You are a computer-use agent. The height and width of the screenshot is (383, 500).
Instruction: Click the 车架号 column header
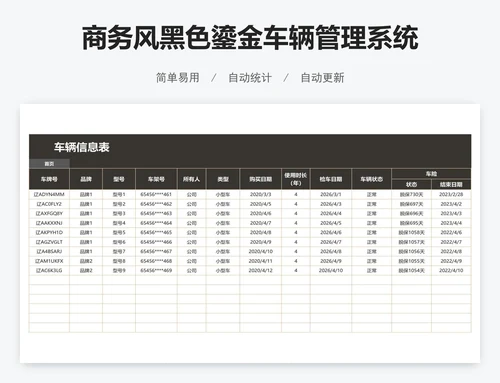(156, 179)
